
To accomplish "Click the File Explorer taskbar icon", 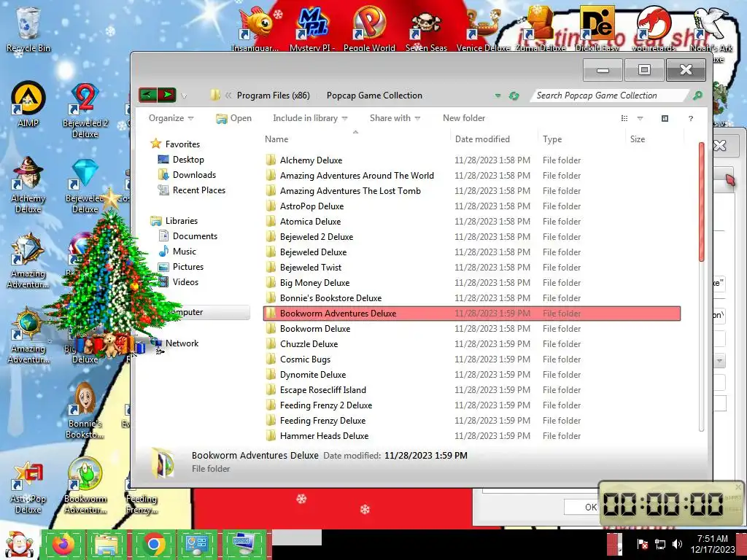I will [x=108, y=544].
